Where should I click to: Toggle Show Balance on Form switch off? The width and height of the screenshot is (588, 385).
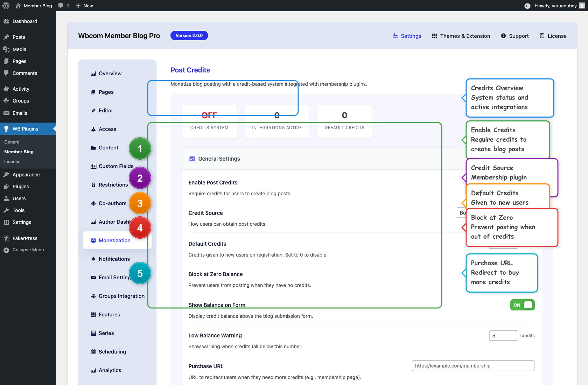522,305
